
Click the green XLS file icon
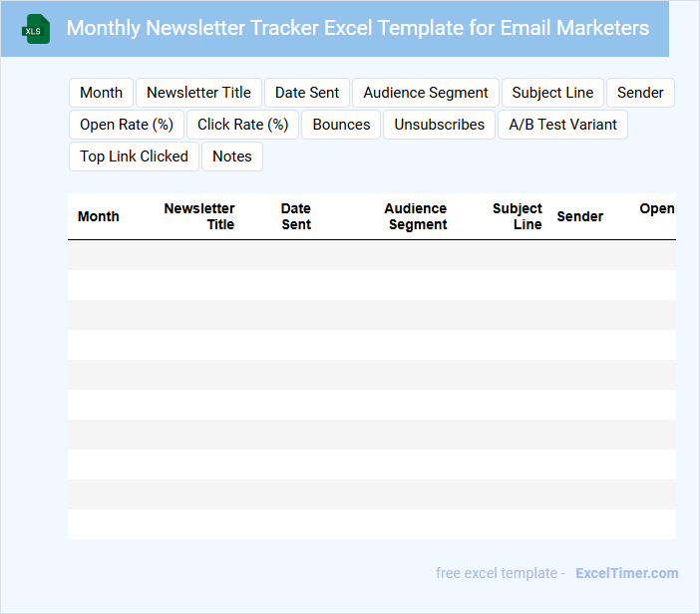pos(35,29)
